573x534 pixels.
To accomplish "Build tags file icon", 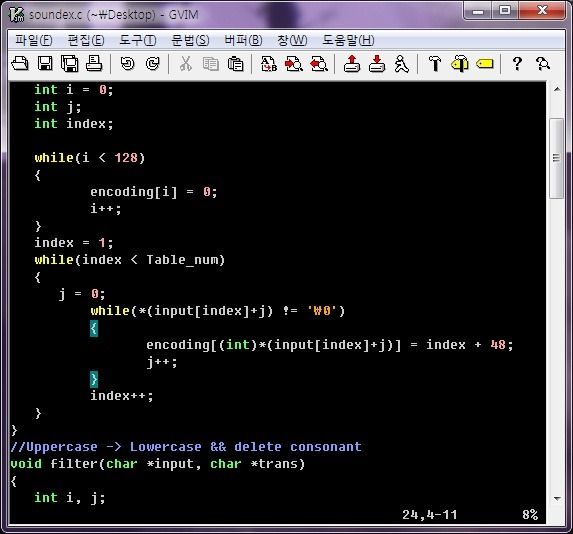I will click(460, 64).
